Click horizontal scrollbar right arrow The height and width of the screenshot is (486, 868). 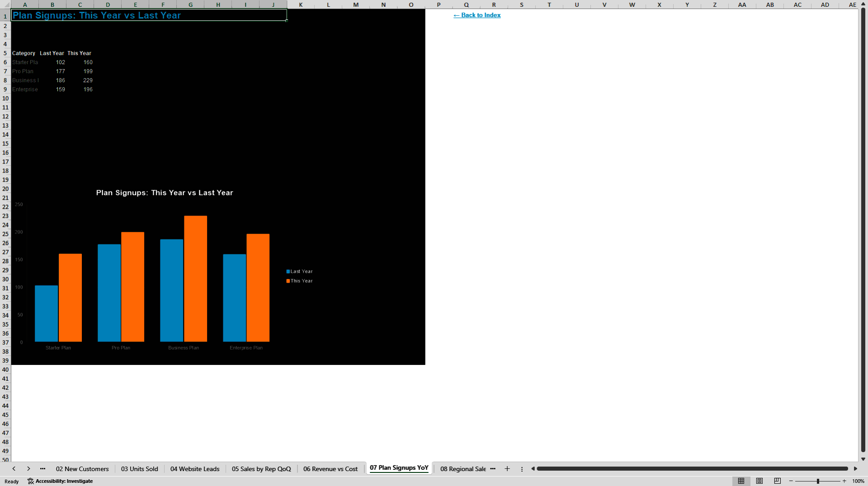click(855, 469)
